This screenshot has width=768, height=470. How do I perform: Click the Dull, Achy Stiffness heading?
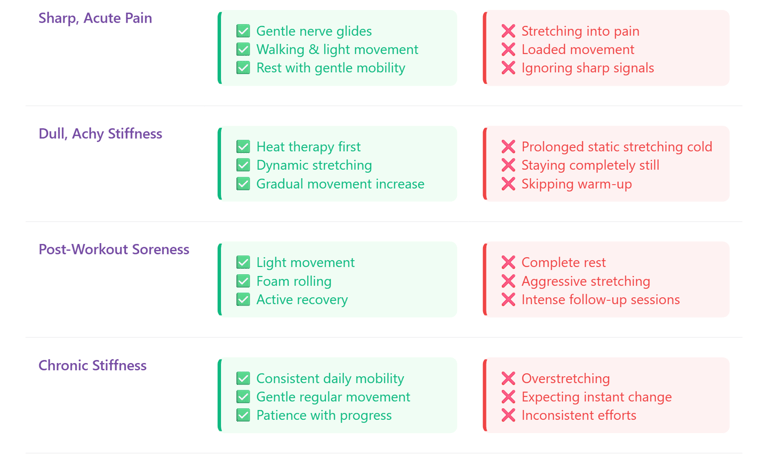[x=100, y=134]
